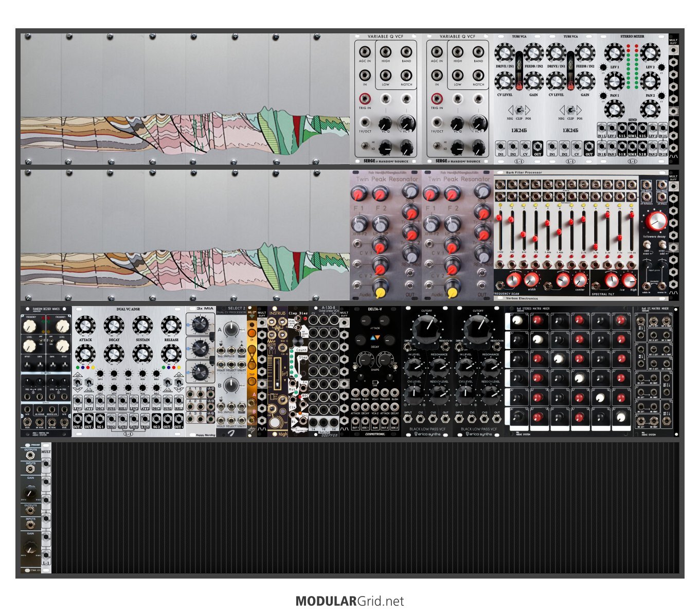Flip right CYCLE switch on Dual VC ADSR
The height and width of the screenshot is (612, 700).
[167, 382]
